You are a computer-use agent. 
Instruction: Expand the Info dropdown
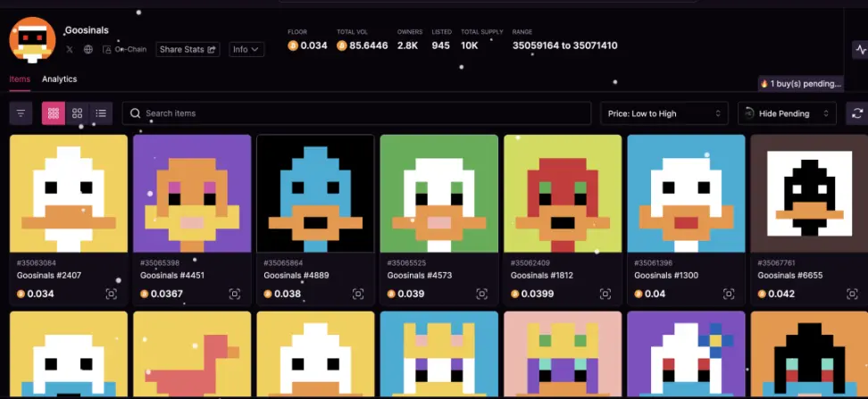(x=246, y=49)
